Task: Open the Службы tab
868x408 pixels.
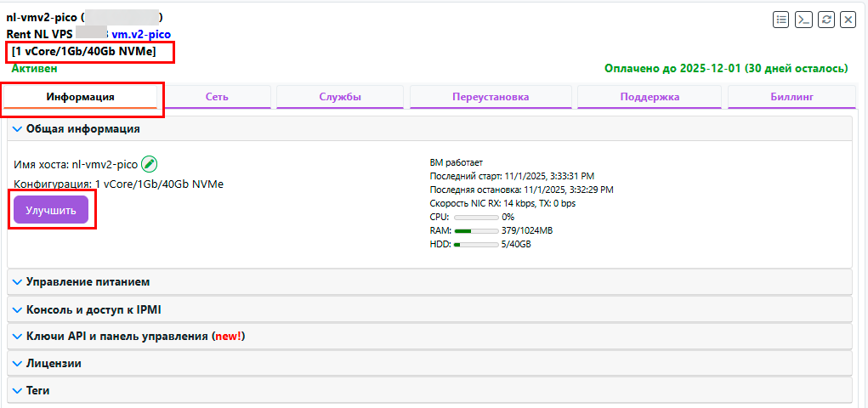Action: [340, 97]
